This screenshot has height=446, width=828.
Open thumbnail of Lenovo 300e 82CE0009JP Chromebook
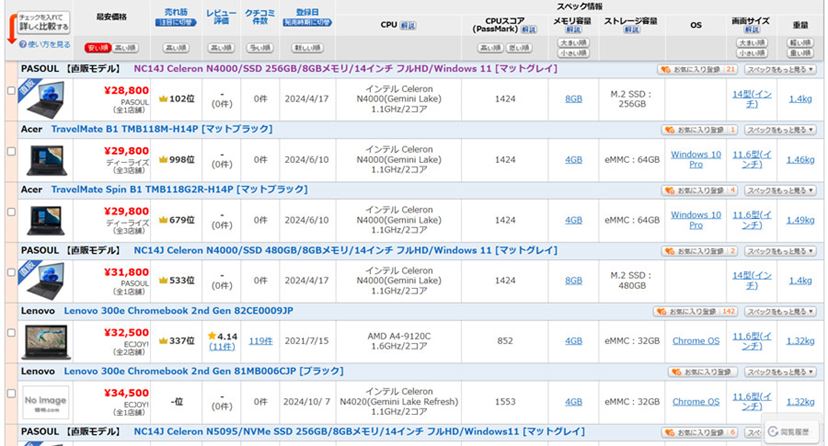45,341
